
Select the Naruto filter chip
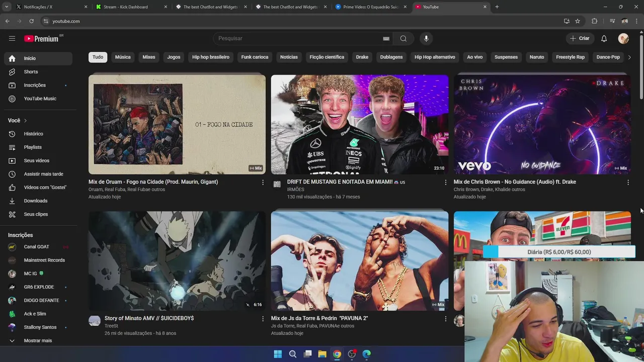click(537, 57)
